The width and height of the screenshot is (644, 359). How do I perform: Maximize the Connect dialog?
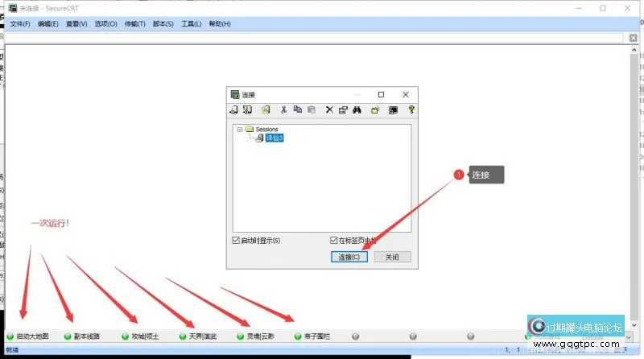381,94
